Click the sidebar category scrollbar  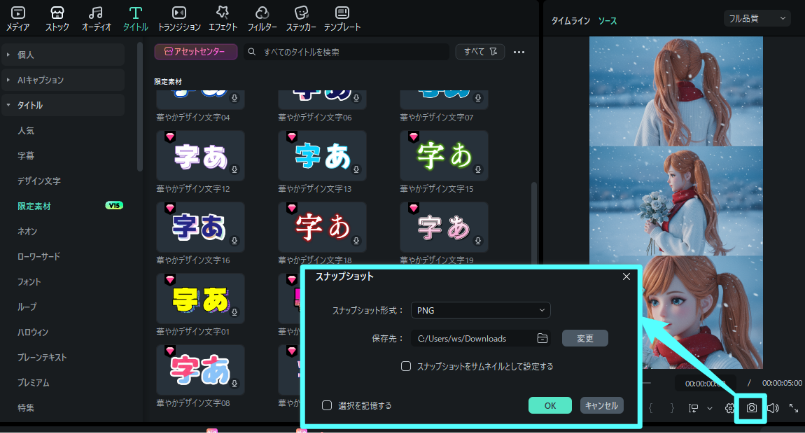point(140,107)
